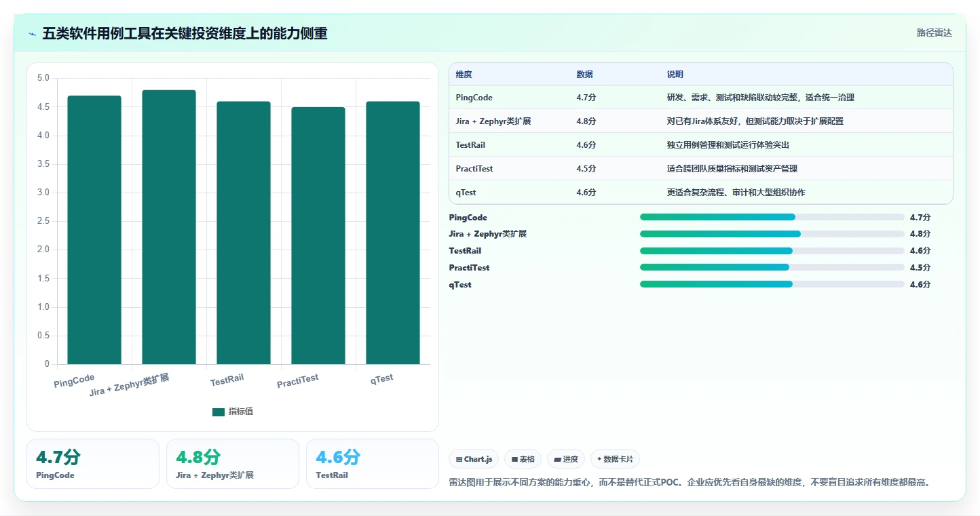This screenshot has height=516, width=980.
Task: Click the 说明 table column header
Action: 675,75
